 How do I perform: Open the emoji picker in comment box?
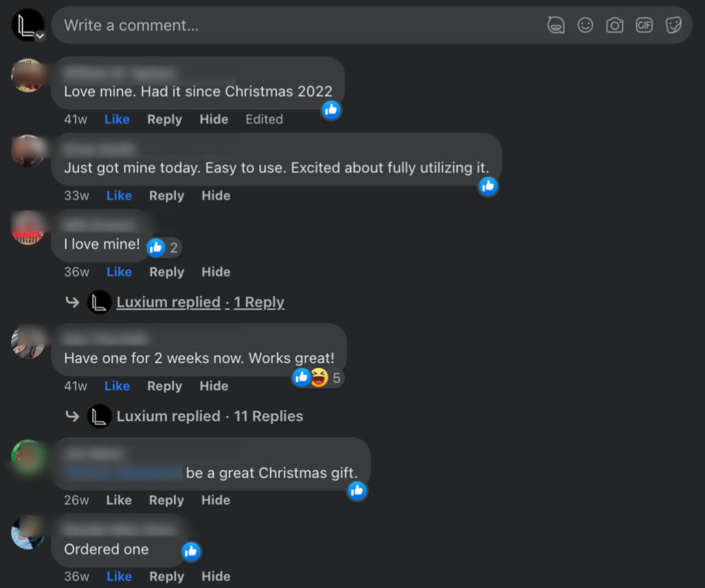585,25
